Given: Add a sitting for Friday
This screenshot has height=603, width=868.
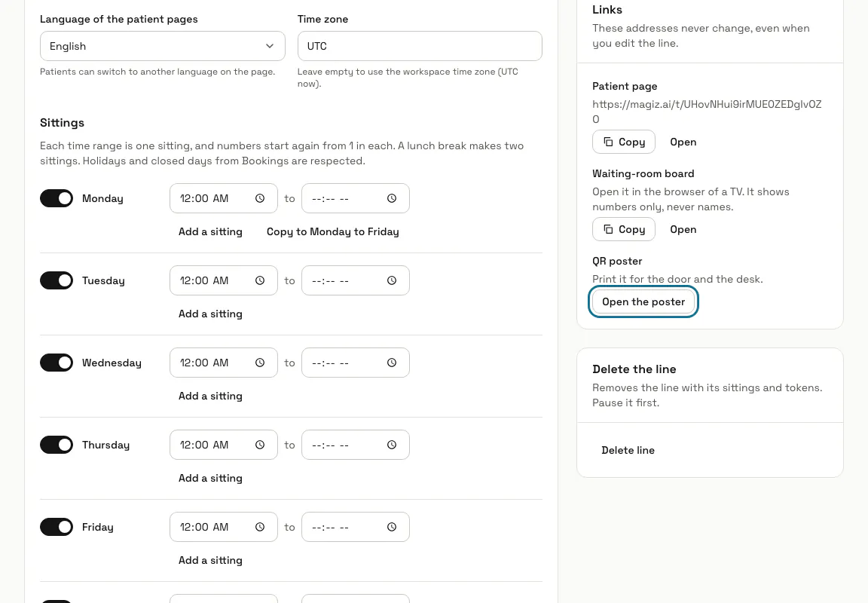Looking at the screenshot, I should coord(210,560).
